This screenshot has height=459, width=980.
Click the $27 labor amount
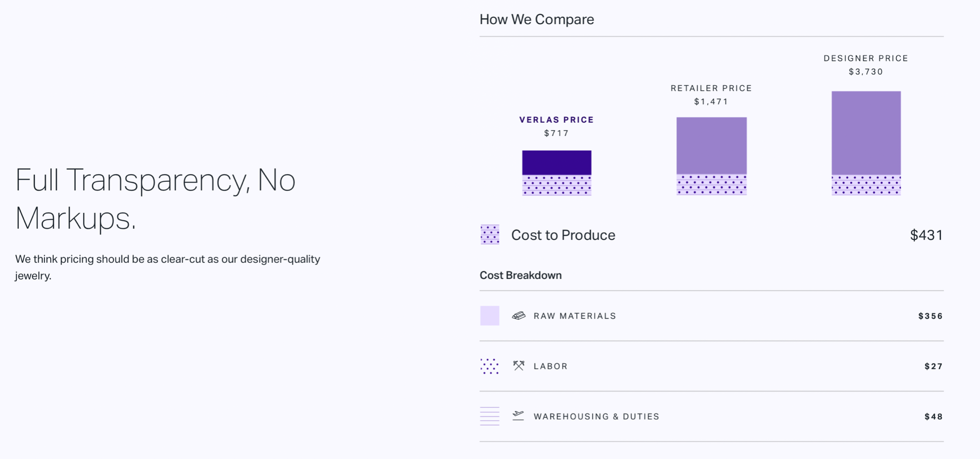(x=934, y=366)
